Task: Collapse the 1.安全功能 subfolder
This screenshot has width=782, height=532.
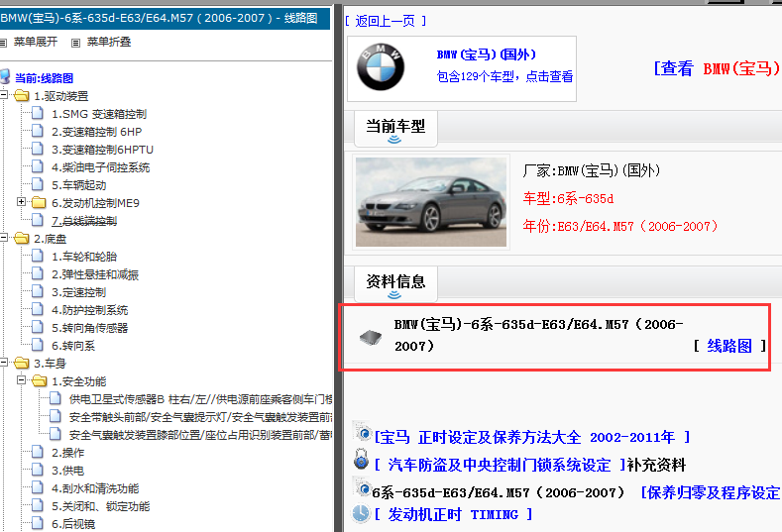Action: tap(21, 379)
